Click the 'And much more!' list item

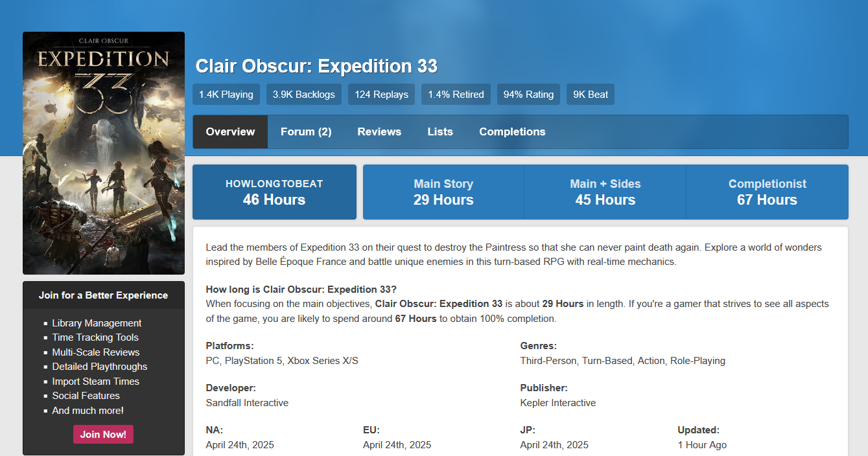88,411
